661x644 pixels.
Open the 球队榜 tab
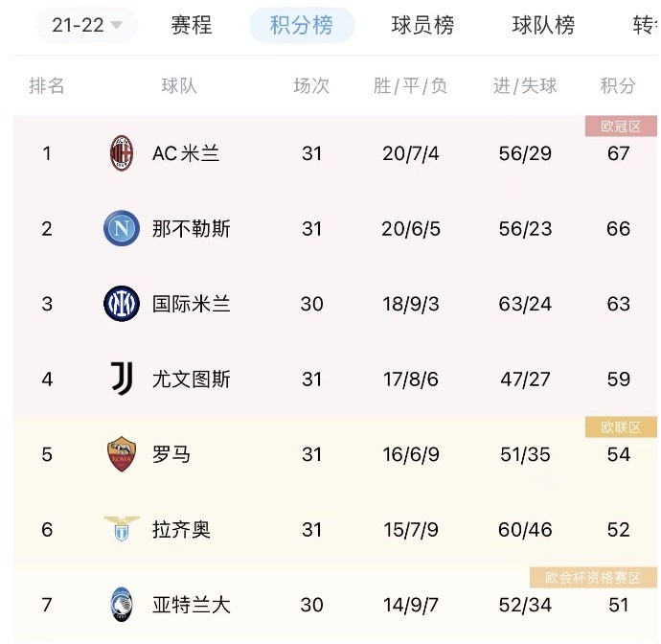pos(544,25)
